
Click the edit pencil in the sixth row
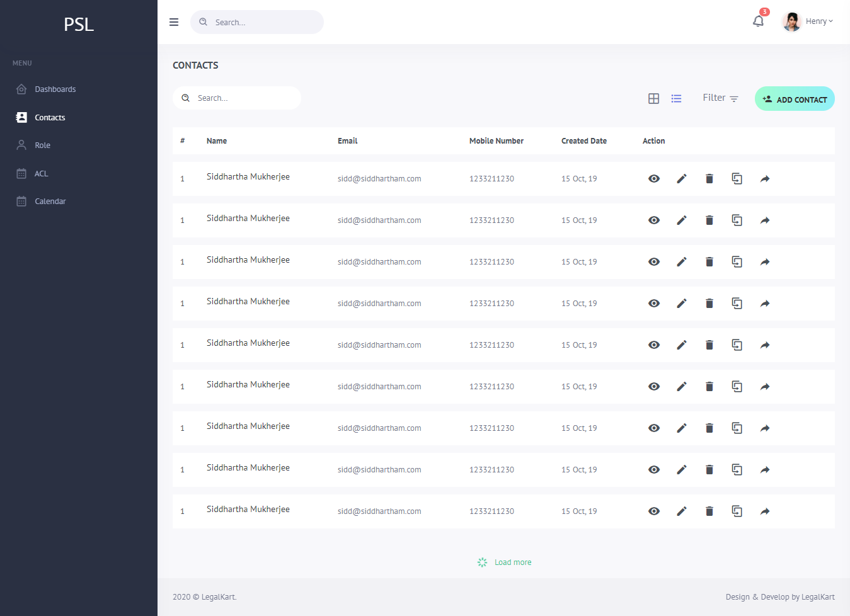(x=681, y=387)
